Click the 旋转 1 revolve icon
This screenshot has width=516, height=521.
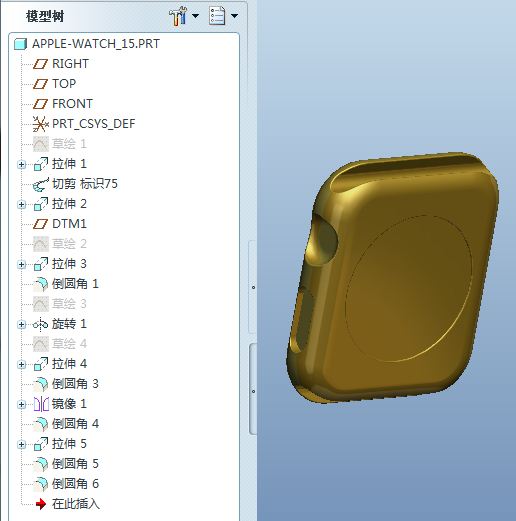(41, 324)
